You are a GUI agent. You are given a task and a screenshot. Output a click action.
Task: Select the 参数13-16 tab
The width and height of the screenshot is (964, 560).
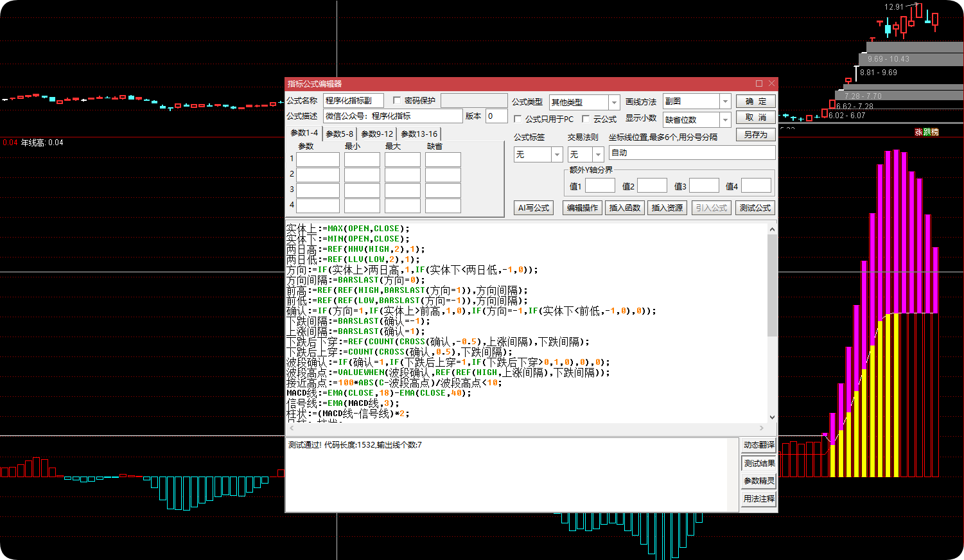click(x=419, y=134)
